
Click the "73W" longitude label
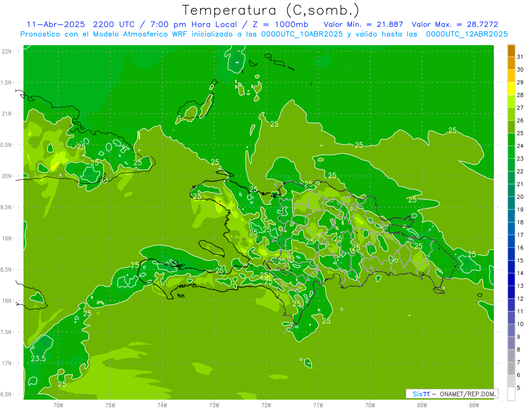(x=214, y=405)
